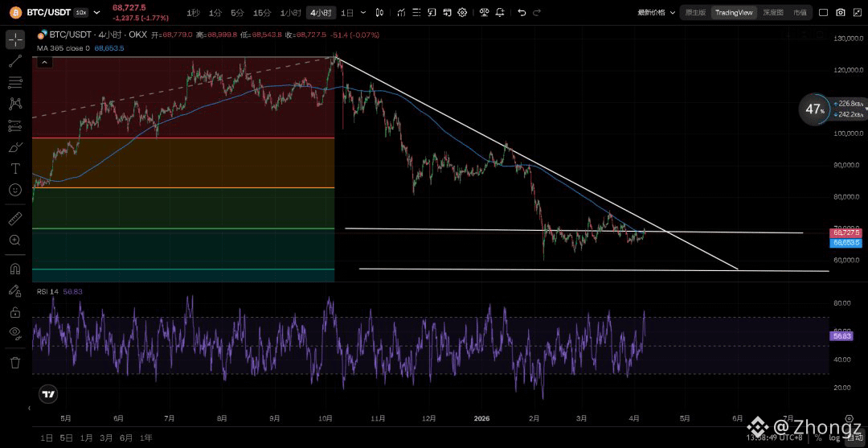Screen dimensions: 868x448
Task: Click the red 68,727.5 price axis label
Action: [x=845, y=233]
